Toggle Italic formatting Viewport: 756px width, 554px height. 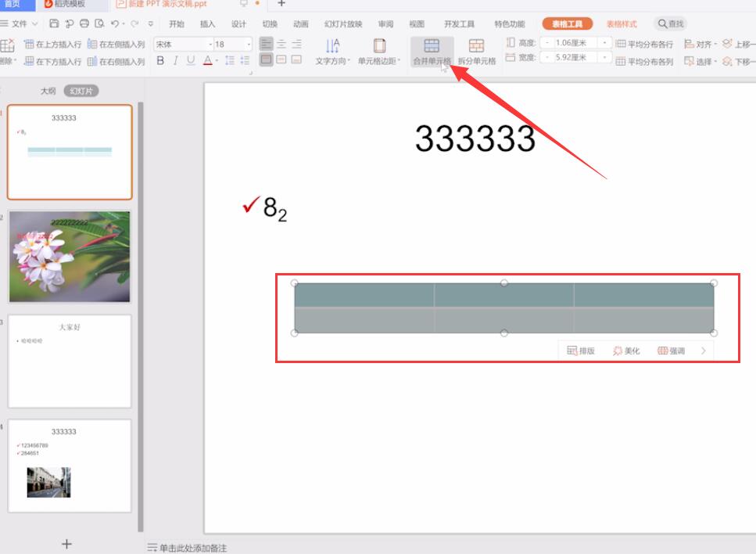click(x=175, y=60)
